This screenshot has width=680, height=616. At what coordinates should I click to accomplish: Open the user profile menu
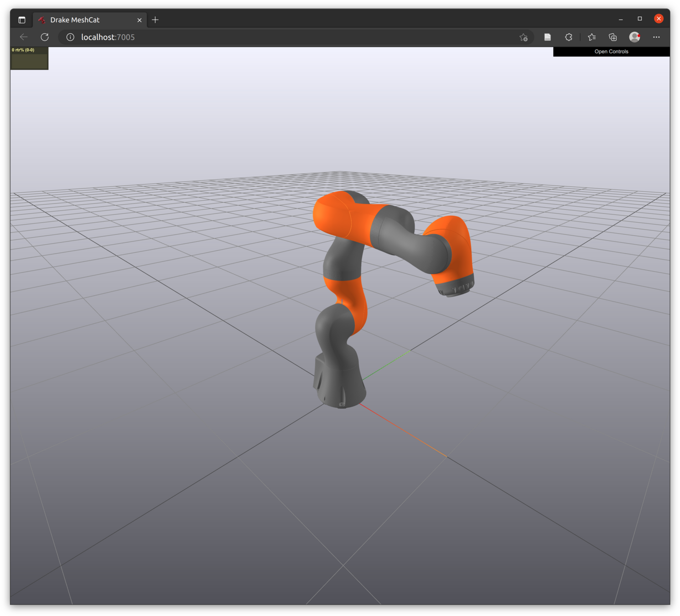coord(634,37)
